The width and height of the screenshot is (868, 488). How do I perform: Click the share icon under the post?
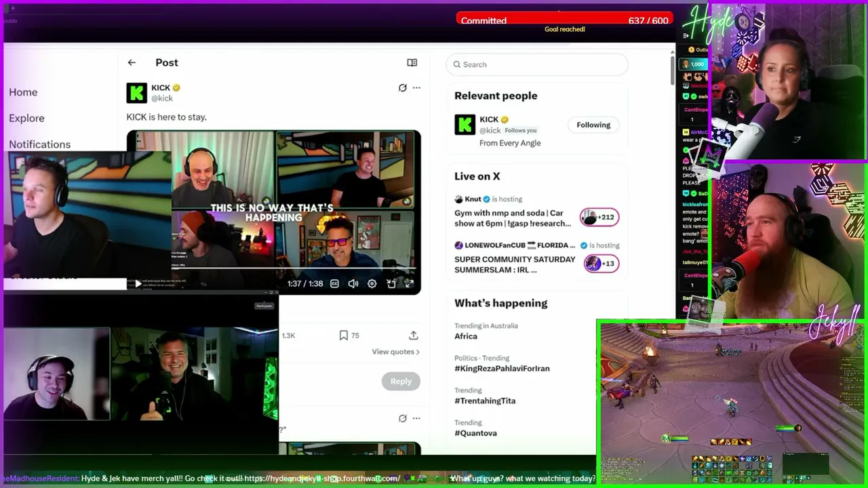click(413, 335)
